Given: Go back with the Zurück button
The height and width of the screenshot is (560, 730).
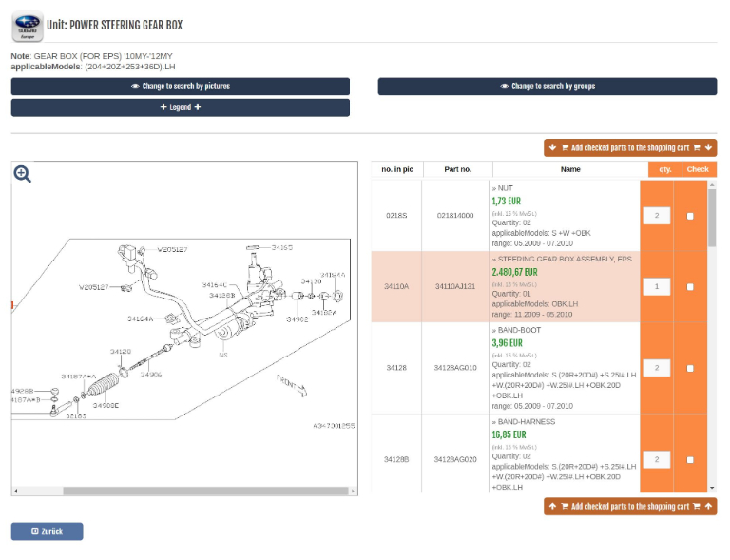Looking at the screenshot, I should tap(47, 531).
